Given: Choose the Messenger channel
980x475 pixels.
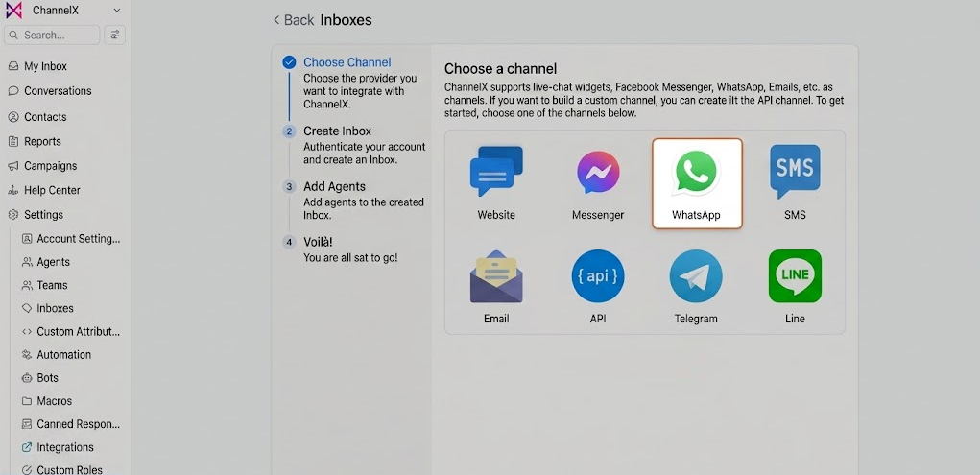Looking at the screenshot, I should pyautogui.click(x=598, y=183).
